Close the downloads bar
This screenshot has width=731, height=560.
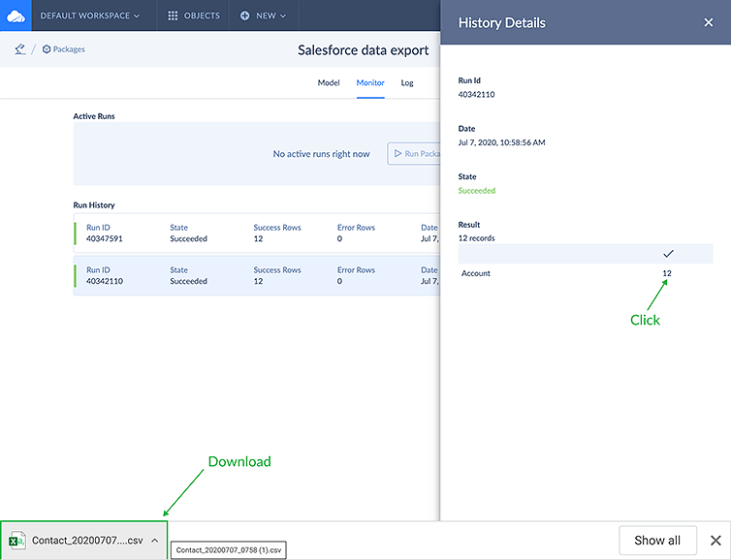pos(715,541)
